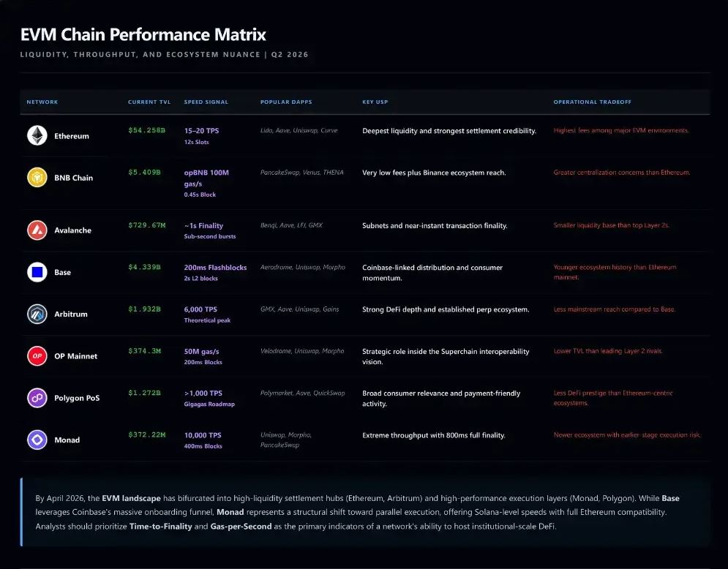Click the Greater centralization concerns tradeoff text
728x569 pixels.
point(622,172)
